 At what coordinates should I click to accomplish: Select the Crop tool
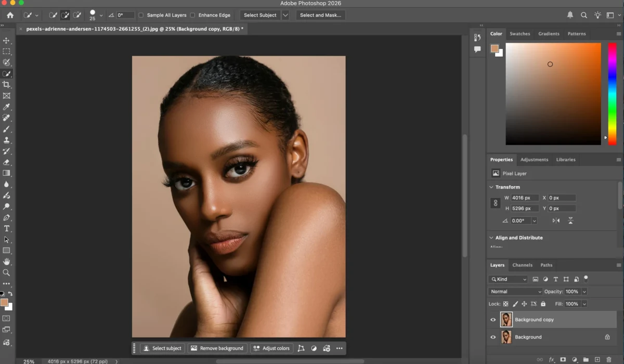click(x=7, y=85)
